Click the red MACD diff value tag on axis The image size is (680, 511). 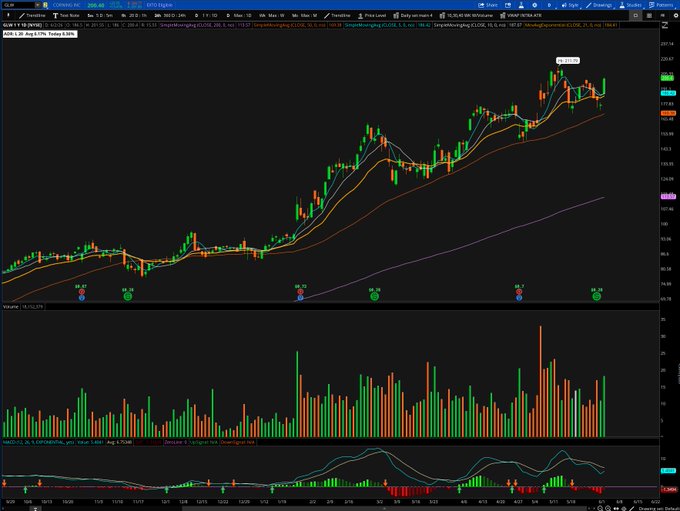tap(668, 489)
